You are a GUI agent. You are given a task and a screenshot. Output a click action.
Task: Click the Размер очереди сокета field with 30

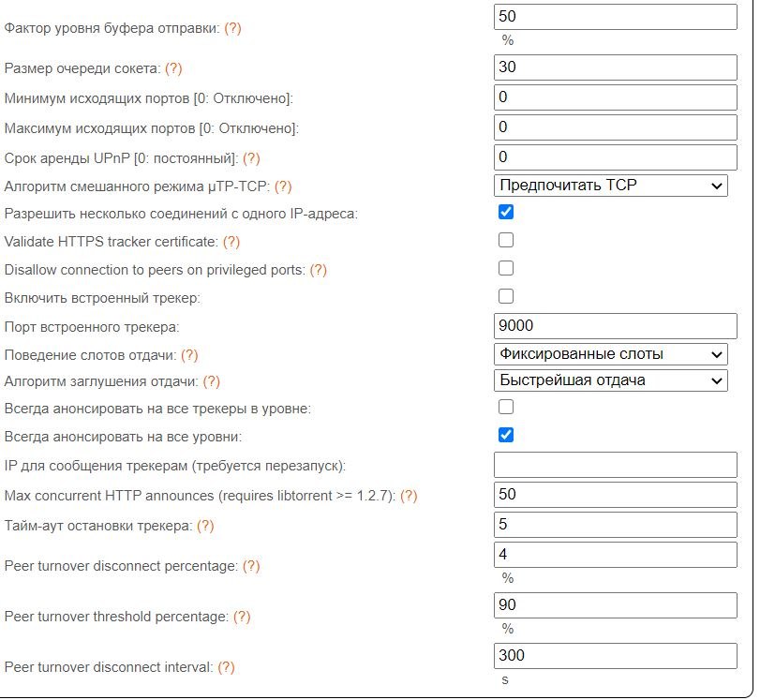coord(616,67)
